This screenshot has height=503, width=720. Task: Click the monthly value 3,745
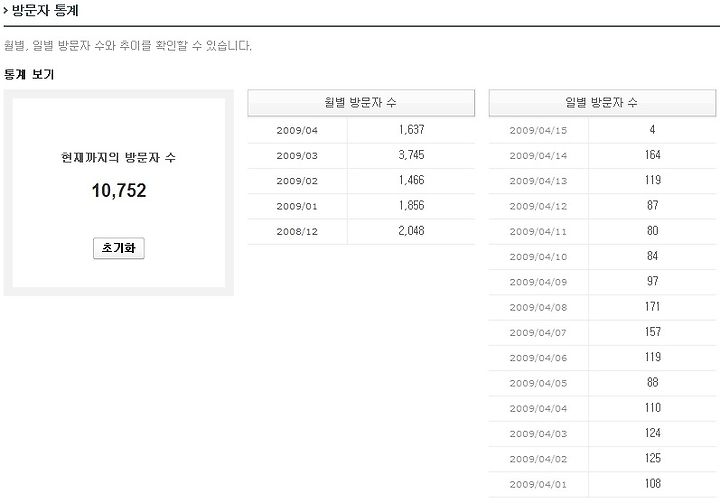coord(411,155)
